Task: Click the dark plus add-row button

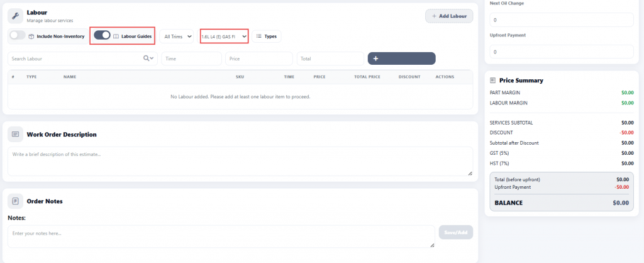Action: pyautogui.click(x=402, y=59)
